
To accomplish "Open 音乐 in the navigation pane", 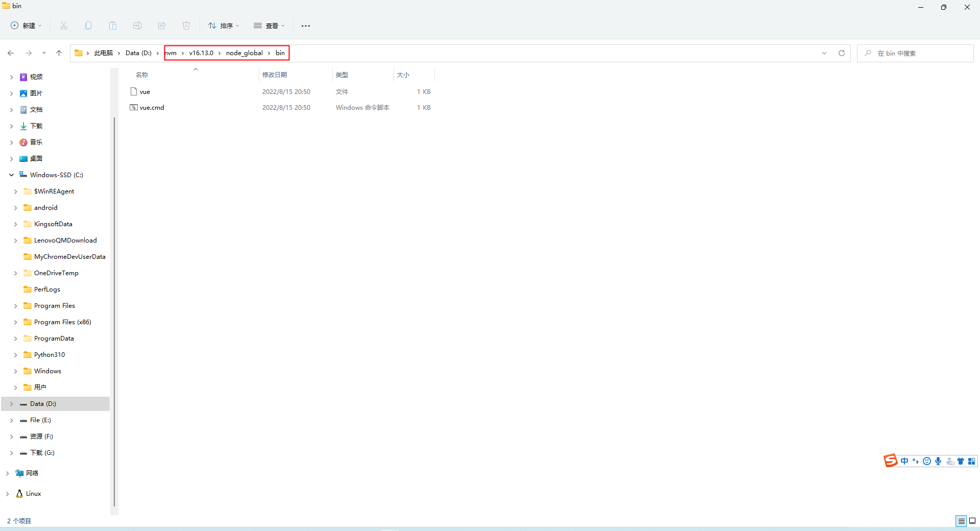I will pyautogui.click(x=36, y=142).
